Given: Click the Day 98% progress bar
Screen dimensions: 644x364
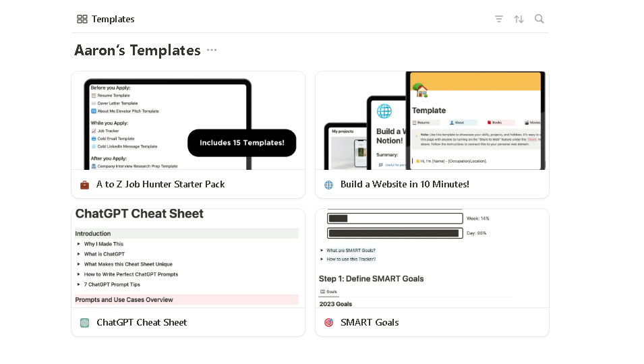Looking at the screenshot, I should (x=395, y=233).
